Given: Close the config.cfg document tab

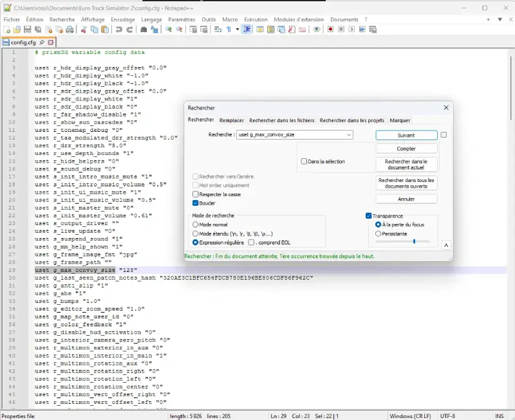Looking at the screenshot, I should 50,42.
